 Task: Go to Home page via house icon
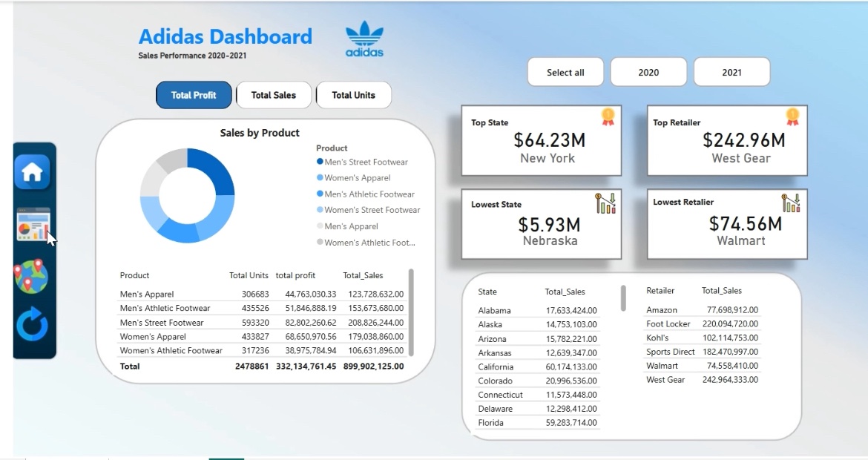point(32,172)
